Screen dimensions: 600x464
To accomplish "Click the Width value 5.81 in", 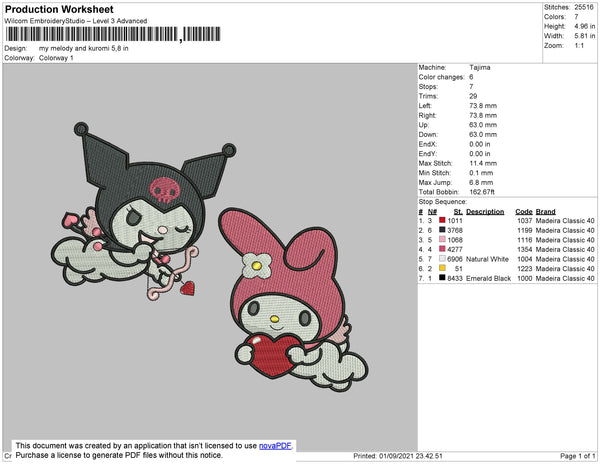I will [584, 36].
